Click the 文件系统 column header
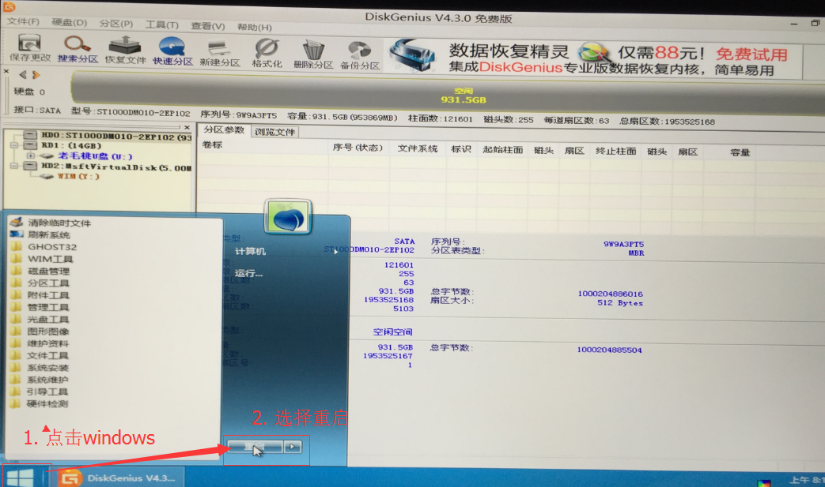Viewport: 825px width, 487px height. click(417, 149)
